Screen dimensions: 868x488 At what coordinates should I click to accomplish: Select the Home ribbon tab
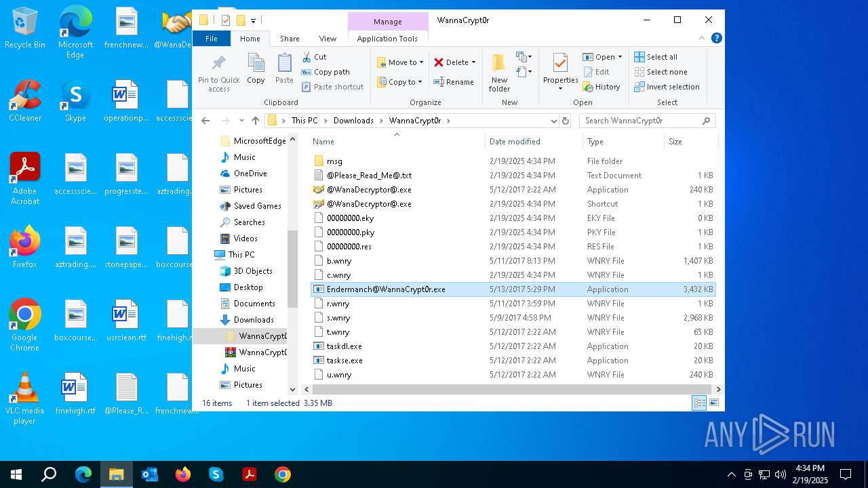[250, 39]
